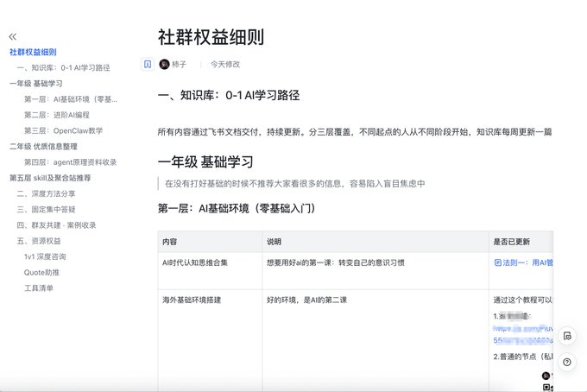Select 工具清单 in the outline list

point(39,288)
